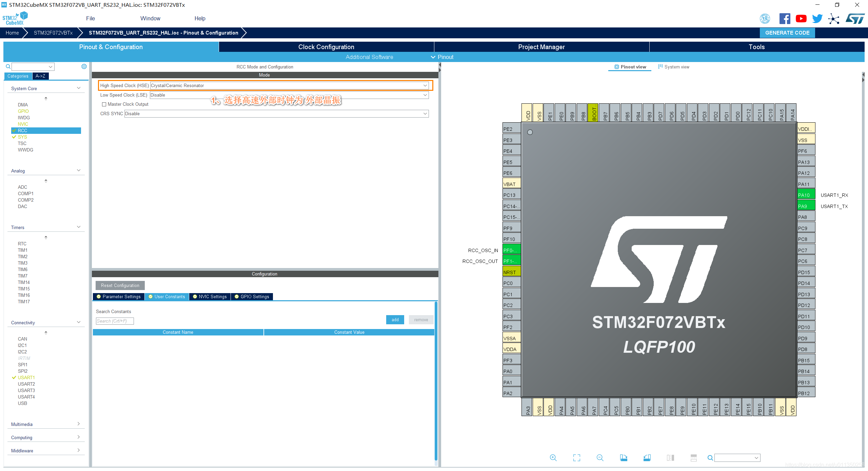This screenshot has width=868, height=471.
Task: Open the Pinout dropdown menu
Action: coord(442,57)
